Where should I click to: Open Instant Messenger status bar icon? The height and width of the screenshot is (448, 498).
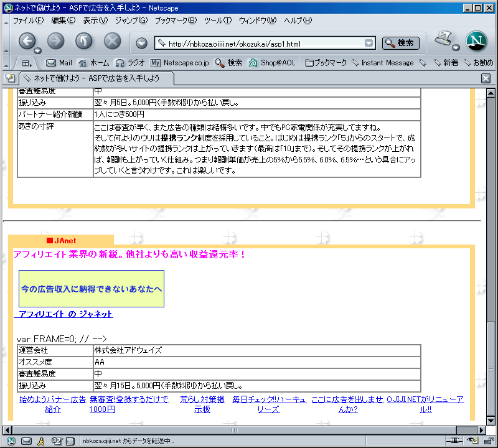pyautogui.click(x=41, y=441)
